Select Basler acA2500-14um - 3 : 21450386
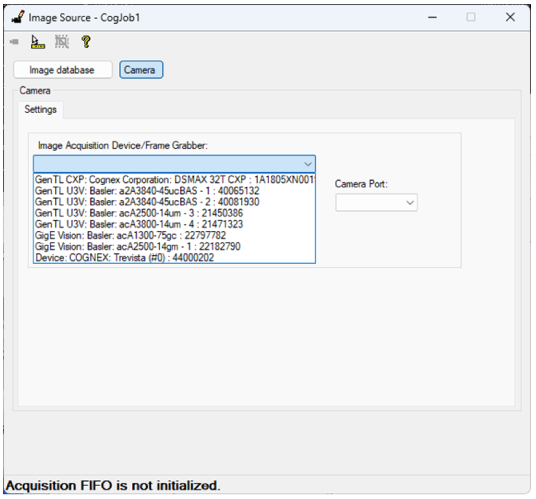The width and height of the screenshot is (536, 499). pos(174,213)
